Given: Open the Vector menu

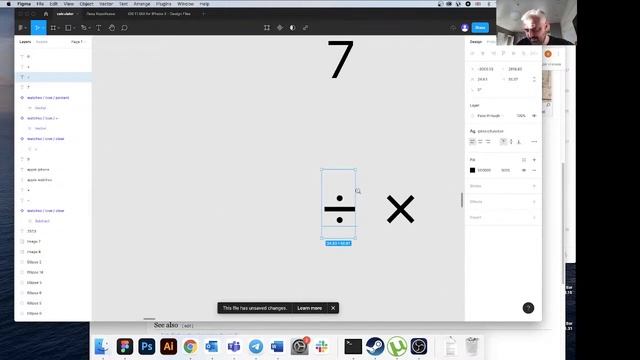Looking at the screenshot, I should [x=106, y=4].
